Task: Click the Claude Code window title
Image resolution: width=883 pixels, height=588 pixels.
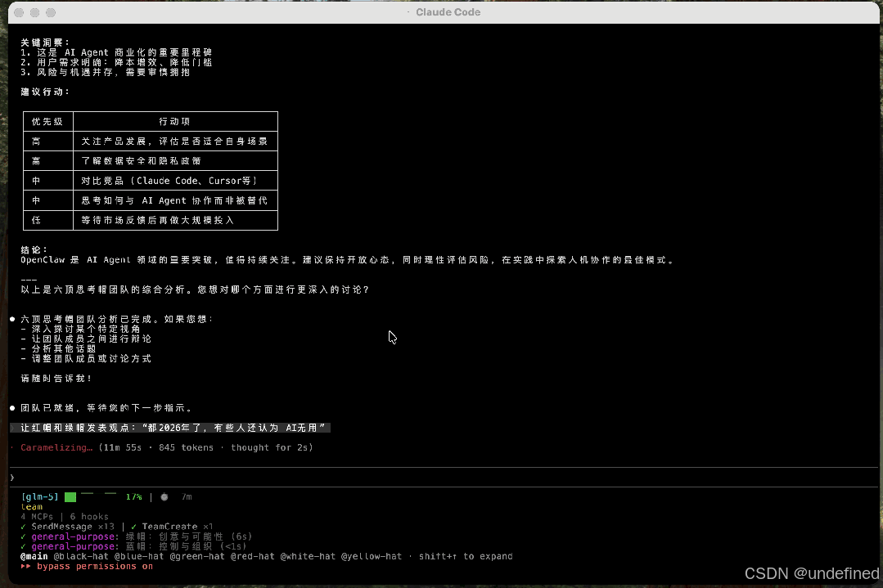Action: 448,12
